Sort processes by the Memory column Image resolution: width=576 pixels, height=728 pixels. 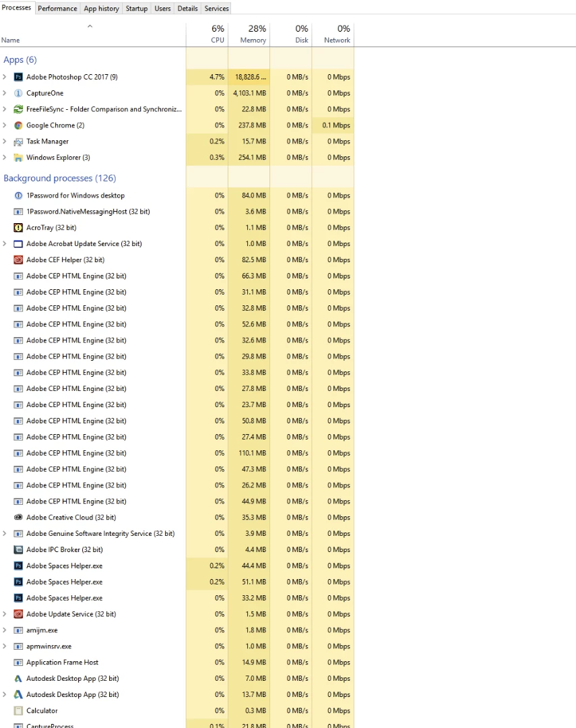tap(249, 34)
